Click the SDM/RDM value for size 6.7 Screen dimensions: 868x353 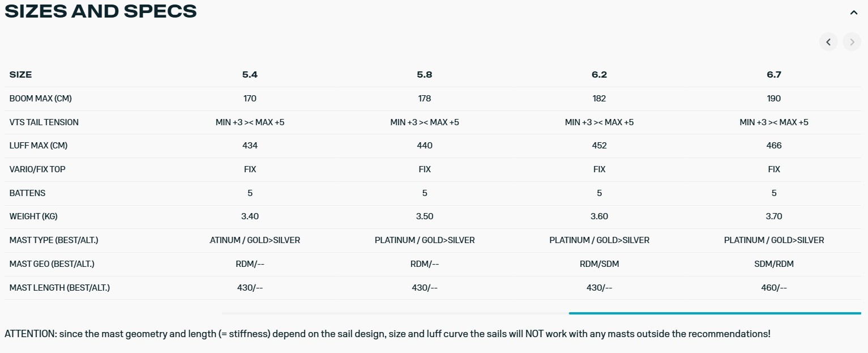774,264
